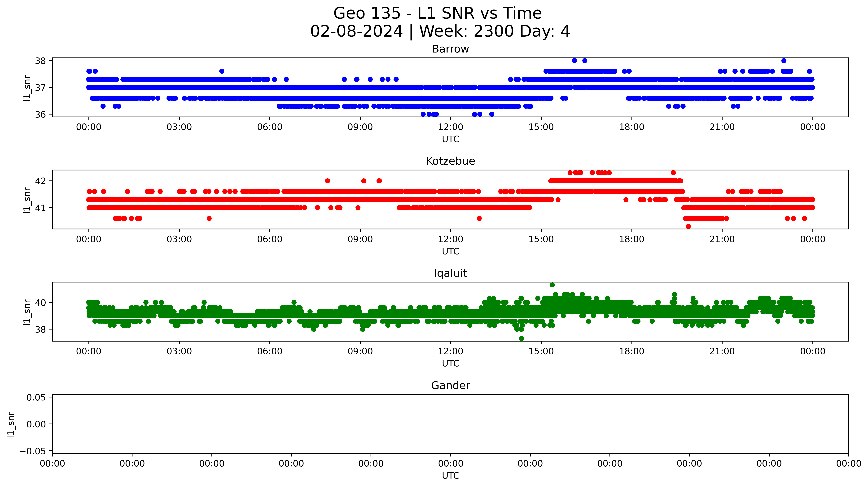Viewport: 868px width, 487px height.
Task: Click the "UTC" axis label under Gander plot
Action: click(x=451, y=476)
